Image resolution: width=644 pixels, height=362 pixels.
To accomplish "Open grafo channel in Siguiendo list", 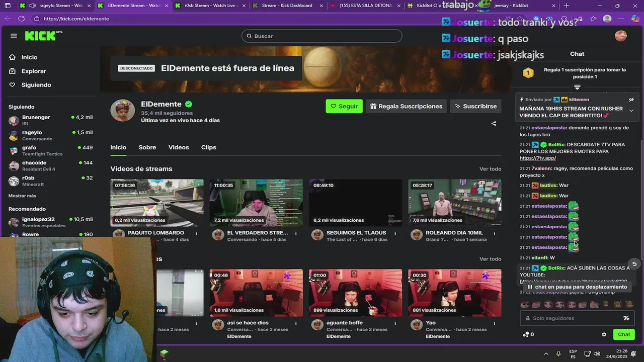I will 50,151.
